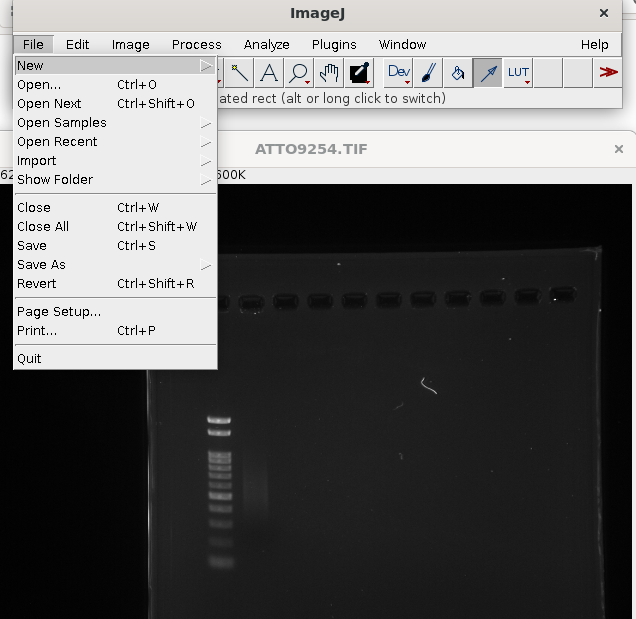Image resolution: width=636 pixels, height=619 pixels.
Task: Open the Dev developer menu tool
Action: pos(398,73)
